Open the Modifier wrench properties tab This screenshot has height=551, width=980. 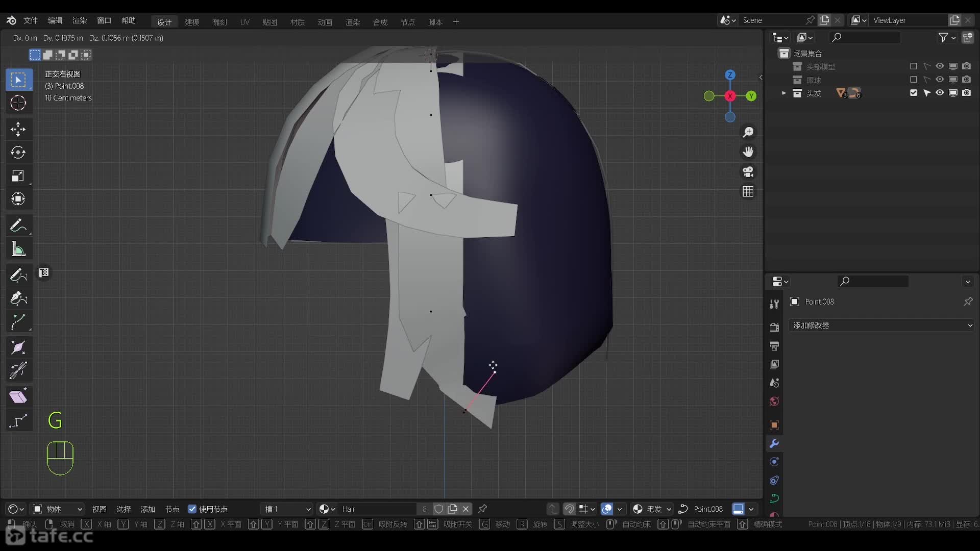click(x=774, y=443)
